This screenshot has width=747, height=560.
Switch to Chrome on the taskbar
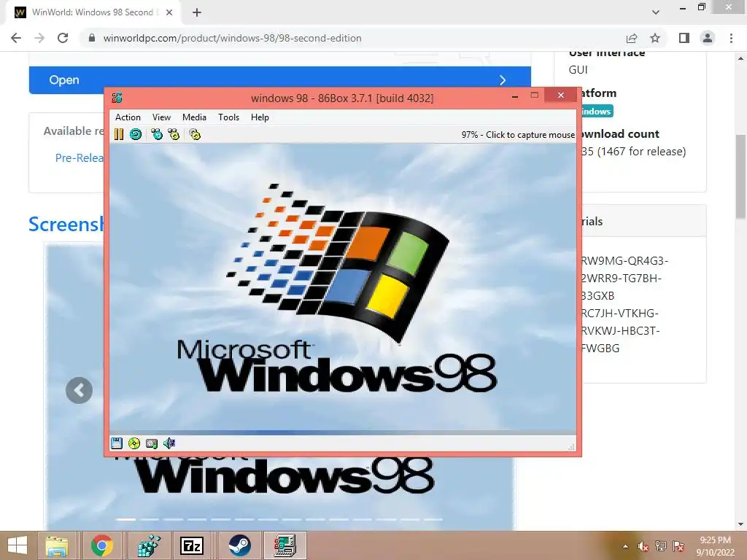[102, 545]
